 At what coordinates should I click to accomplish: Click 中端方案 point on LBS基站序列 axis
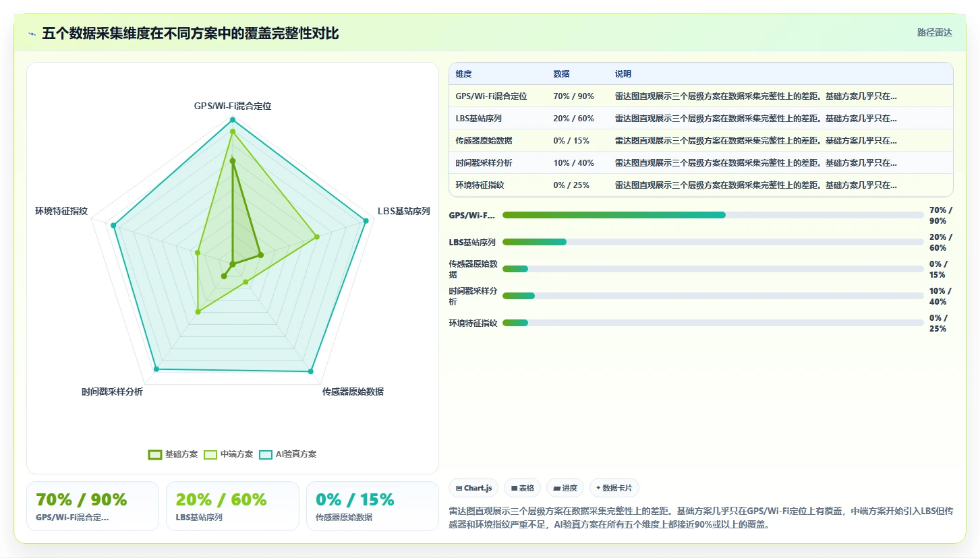click(x=316, y=237)
